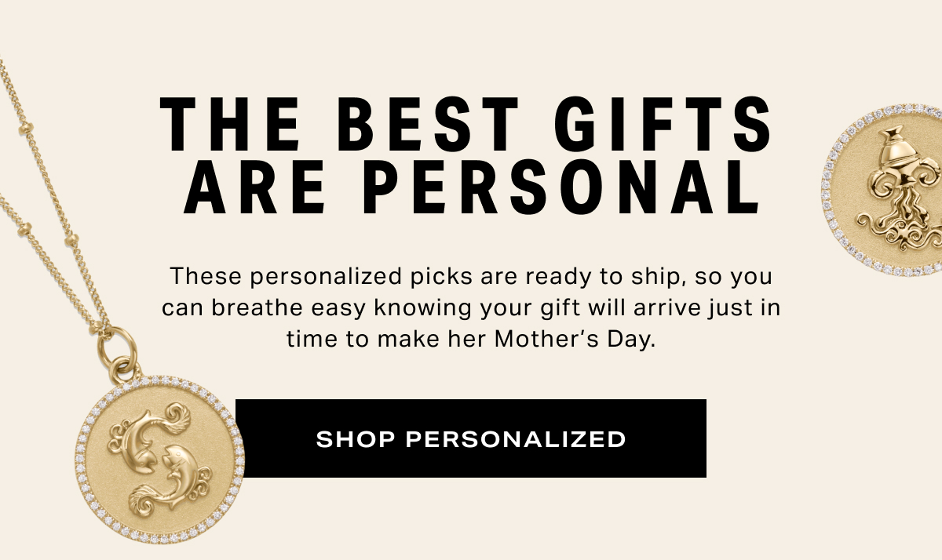The height and width of the screenshot is (560, 942).
Task: Click the Shop Personalized button
Action: (471, 438)
